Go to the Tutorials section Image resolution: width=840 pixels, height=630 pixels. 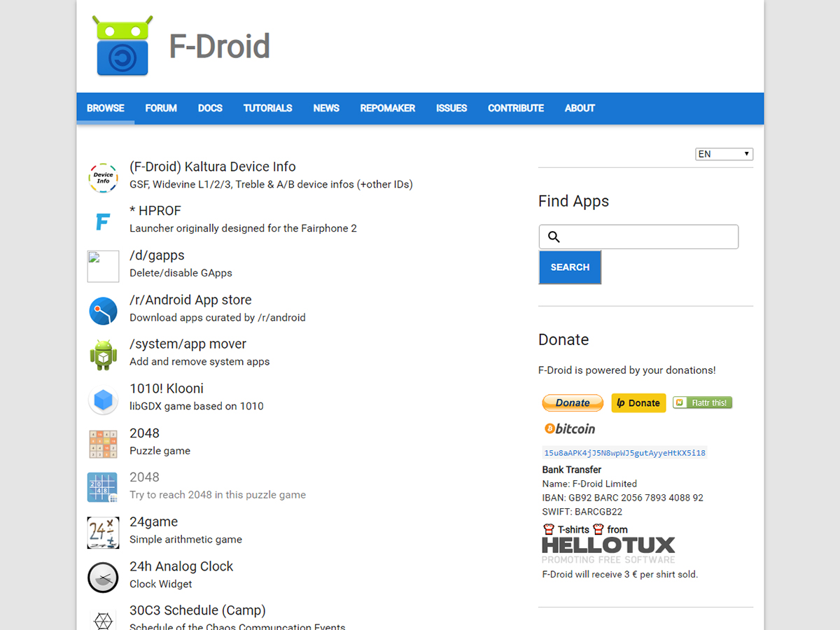point(267,108)
